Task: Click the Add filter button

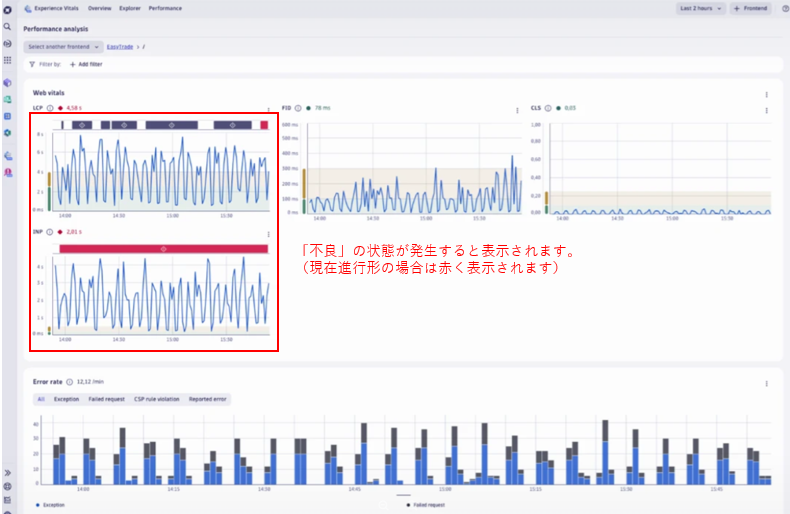Action: [x=85, y=64]
